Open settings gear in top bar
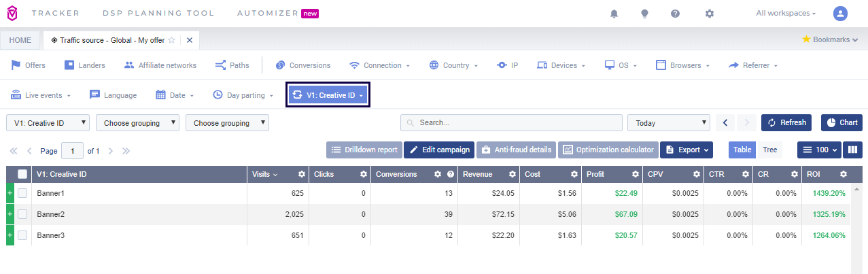The height and width of the screenshot is (274, 868). (710, 14)
